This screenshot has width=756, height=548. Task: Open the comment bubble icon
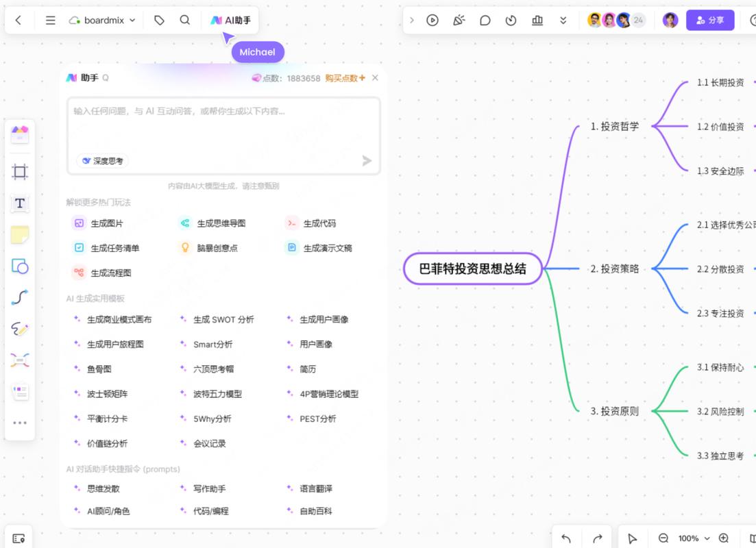pos(485,21)
